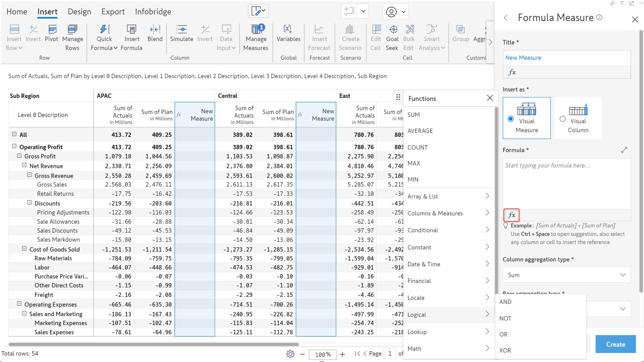This screenshot has height=362, width=644.
Task: Select the Visual Measure radio option
Action: pos(511,119)
